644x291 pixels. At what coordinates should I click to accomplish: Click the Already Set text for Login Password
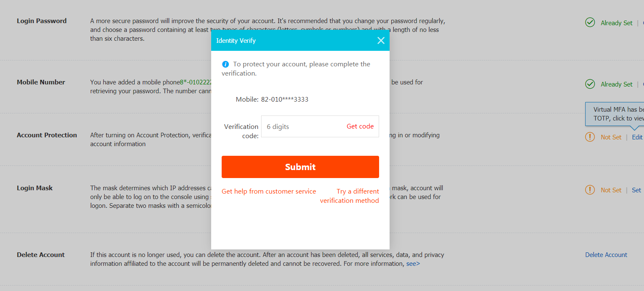(616, 23)
